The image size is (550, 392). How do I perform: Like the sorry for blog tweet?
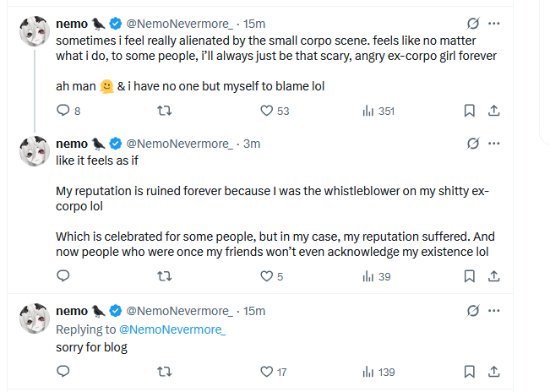coord(267,372)
